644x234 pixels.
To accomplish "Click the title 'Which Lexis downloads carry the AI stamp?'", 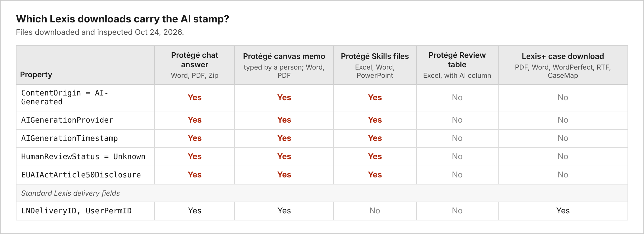I will [x=122, y=19].
